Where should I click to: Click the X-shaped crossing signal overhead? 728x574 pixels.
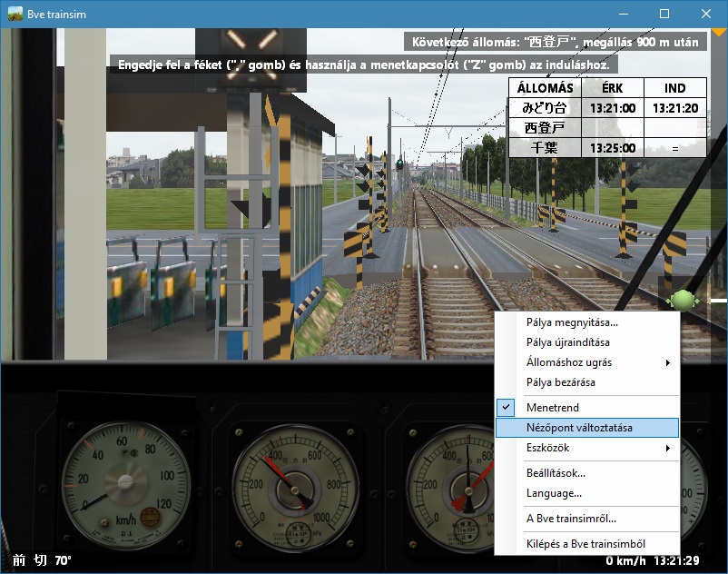251,50
